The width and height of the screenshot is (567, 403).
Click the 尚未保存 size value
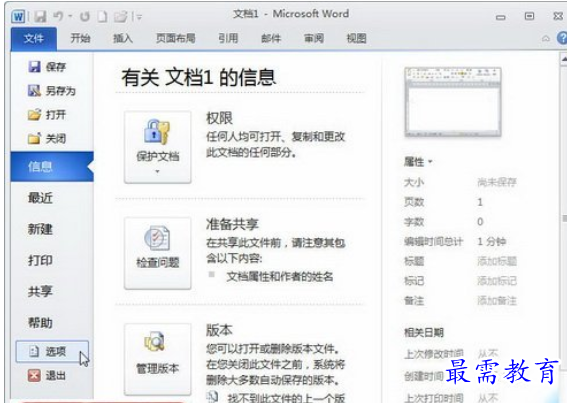pos(497,182)
